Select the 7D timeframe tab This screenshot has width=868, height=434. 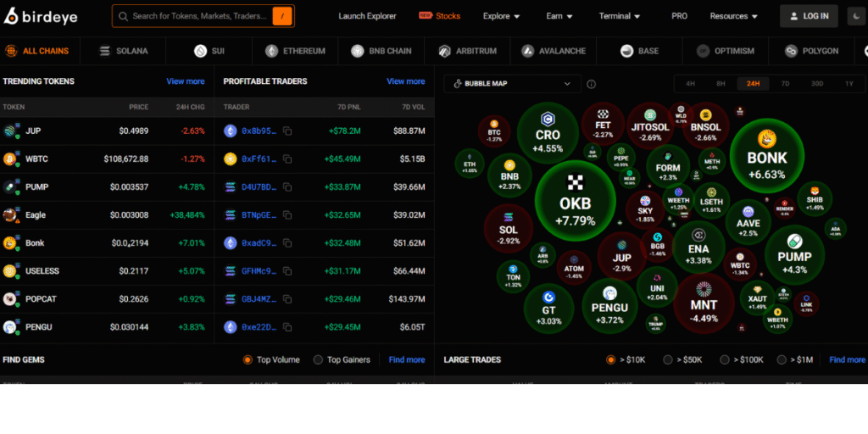point(785,84)
